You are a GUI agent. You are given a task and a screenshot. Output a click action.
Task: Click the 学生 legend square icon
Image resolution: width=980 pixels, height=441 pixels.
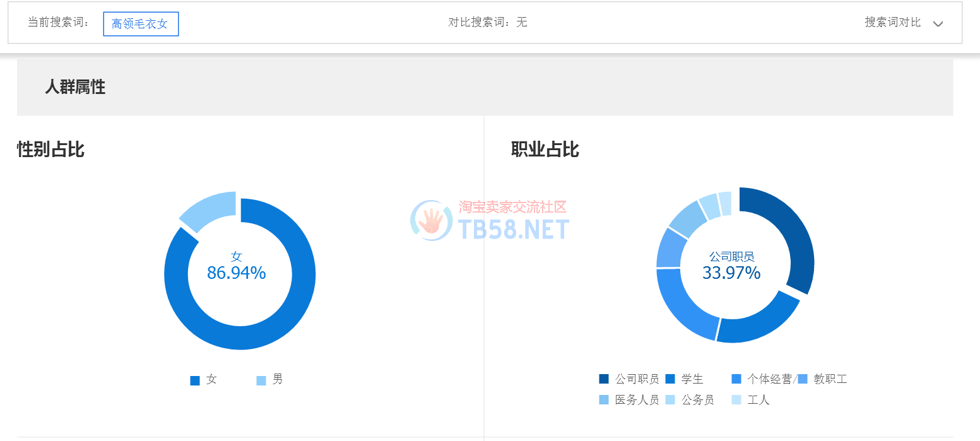[670, 379]
